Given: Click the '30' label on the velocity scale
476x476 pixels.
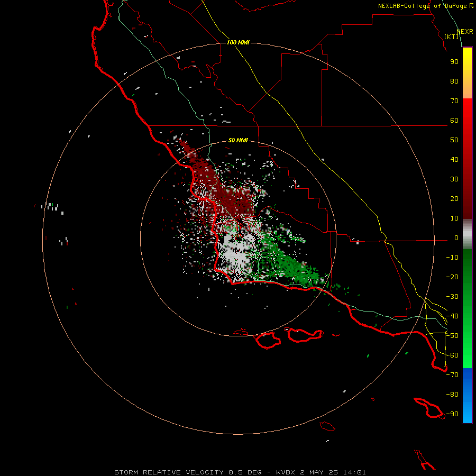Looking at the screenshot, I should (x=454, y=179).
